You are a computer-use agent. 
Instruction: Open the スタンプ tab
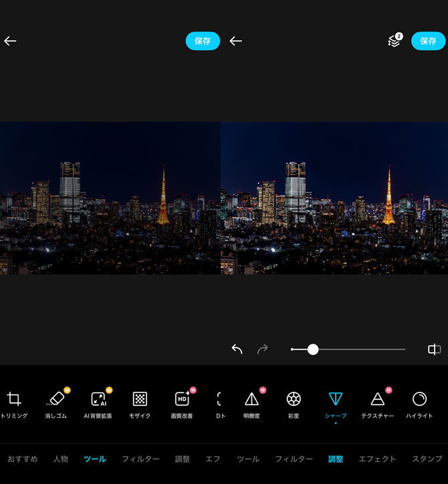tap(427, 459)
